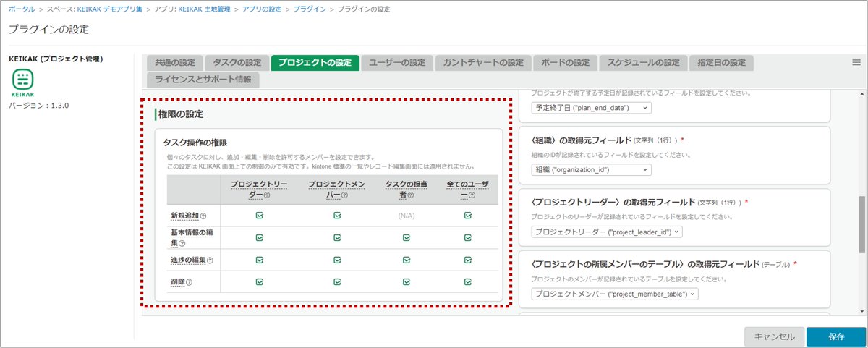Click the 保存 button

click(837, 336)
